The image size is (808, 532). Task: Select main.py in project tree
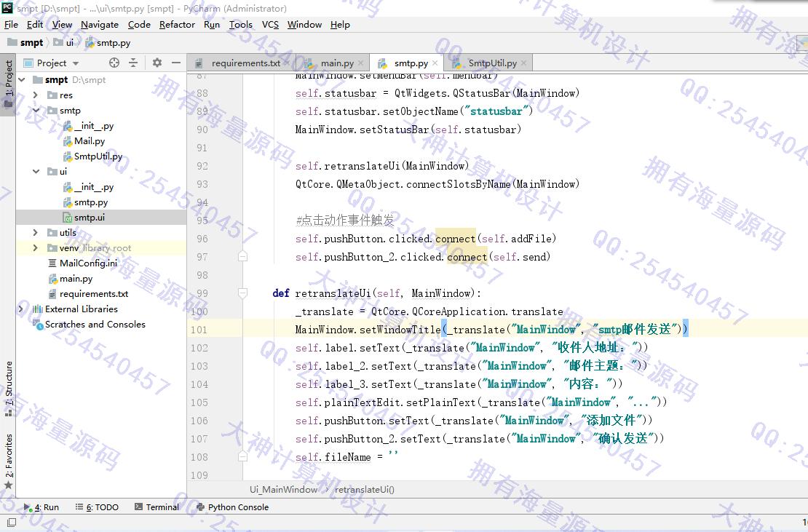[x=76, y=279]
